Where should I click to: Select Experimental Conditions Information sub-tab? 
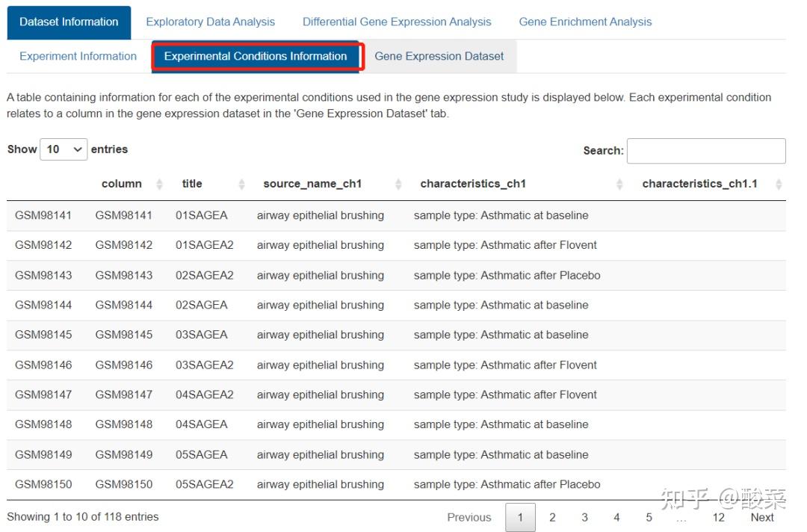(256, 56)
